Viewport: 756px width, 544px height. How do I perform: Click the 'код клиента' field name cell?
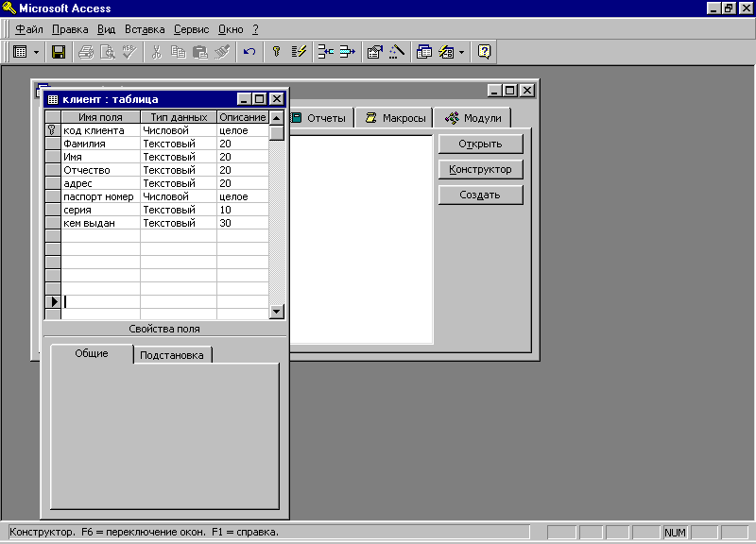101,130
